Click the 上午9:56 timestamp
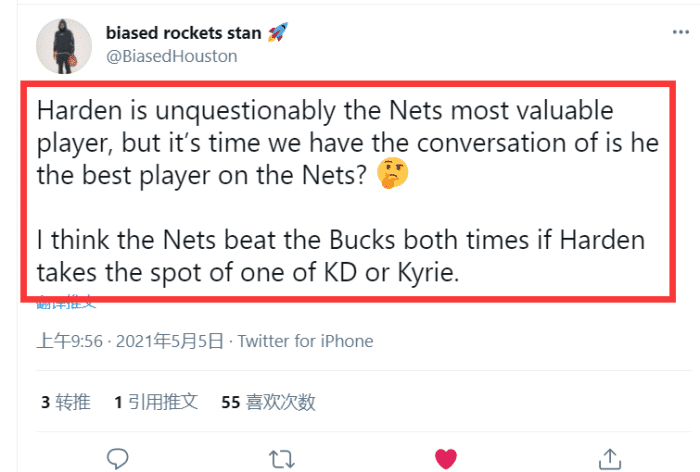 (71, 341)
